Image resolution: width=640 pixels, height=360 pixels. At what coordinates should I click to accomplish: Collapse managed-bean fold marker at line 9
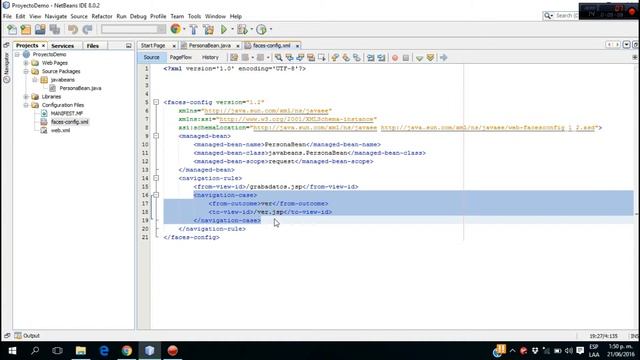tap(156, 136)
